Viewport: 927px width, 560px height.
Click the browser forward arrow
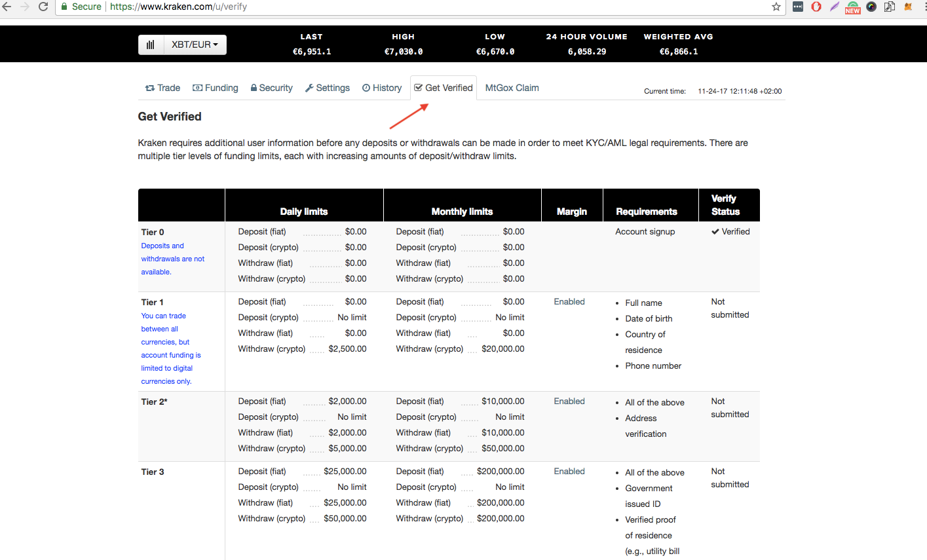(25, 7)
